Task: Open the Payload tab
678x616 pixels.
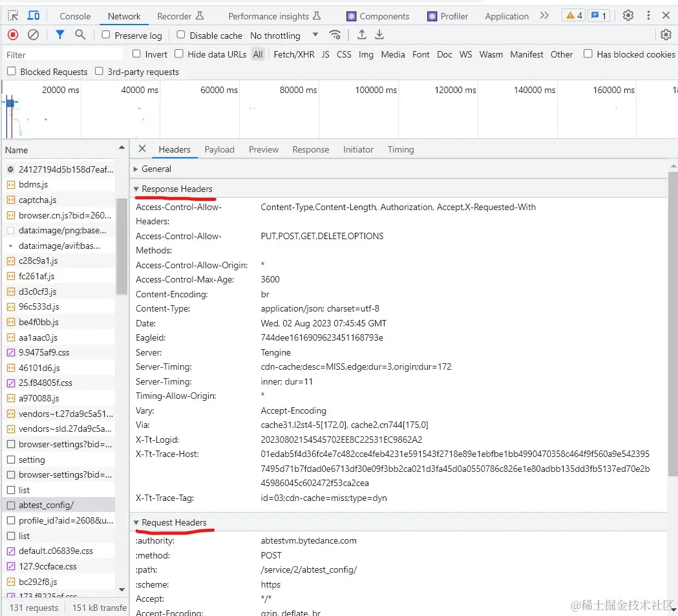Action: coord(219,149)
